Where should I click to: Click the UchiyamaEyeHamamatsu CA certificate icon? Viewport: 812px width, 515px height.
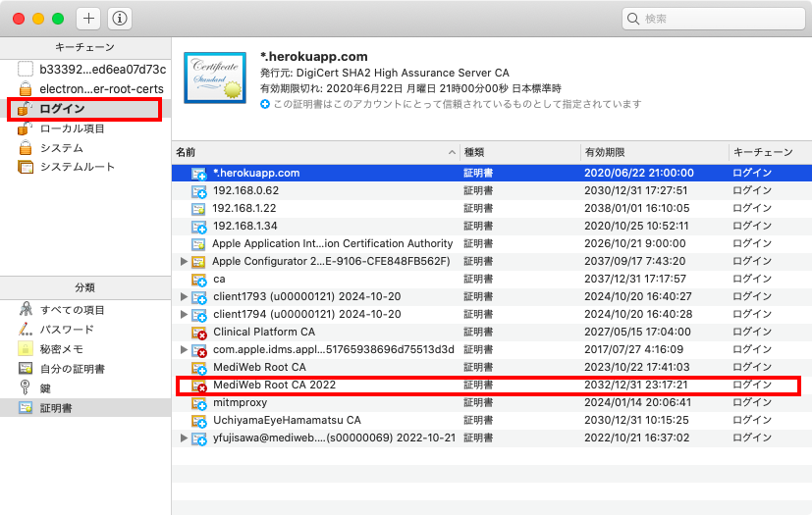(x=199, y=421)
